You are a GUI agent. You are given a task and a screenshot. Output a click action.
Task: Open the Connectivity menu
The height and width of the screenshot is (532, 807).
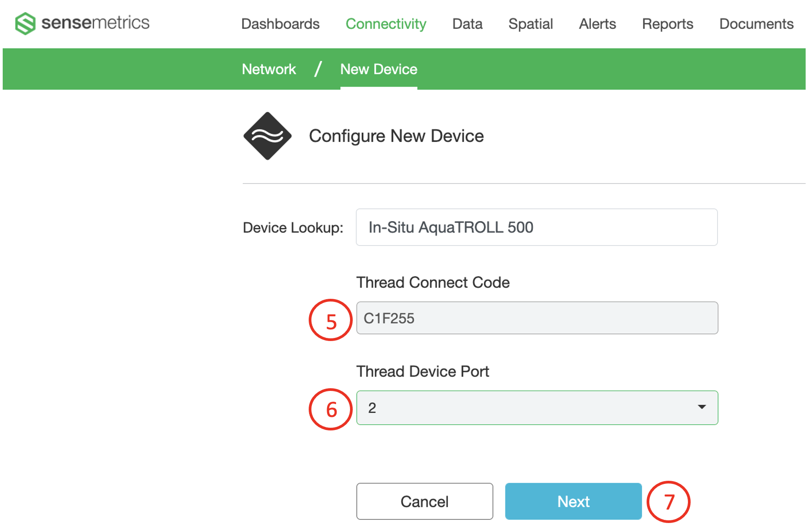386,24
